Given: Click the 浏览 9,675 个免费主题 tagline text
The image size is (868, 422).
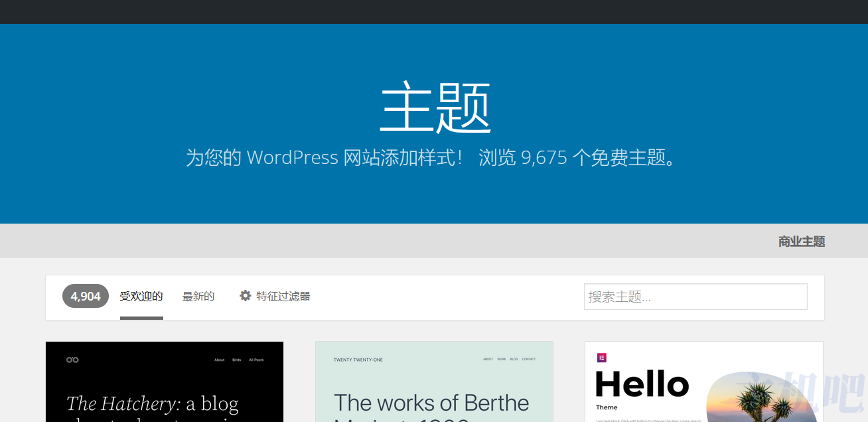Looking at the screenshot, I should click(x=578, y=158).
